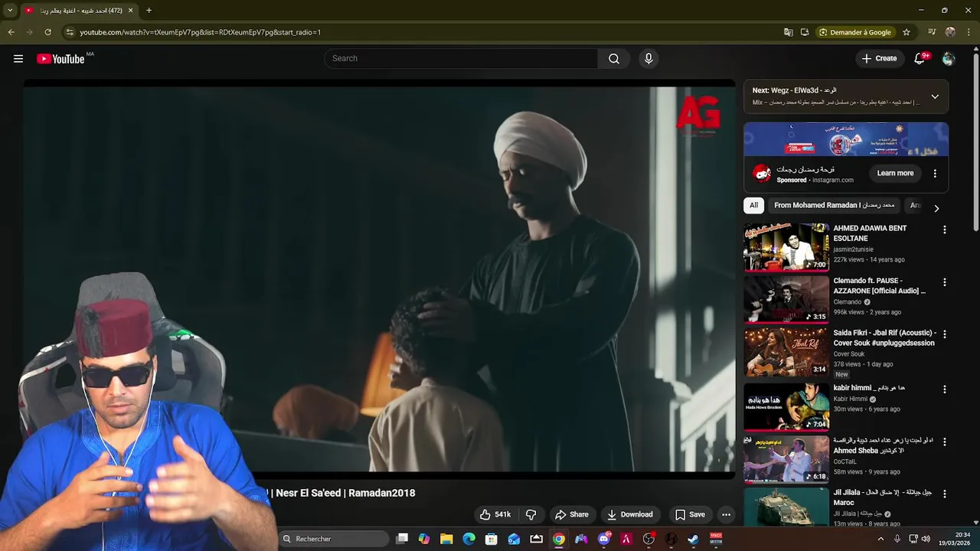The height and width of the screenshot is (551, 980).
Task: Open the Cover Souk channel link
Action: tap(849, 354)
